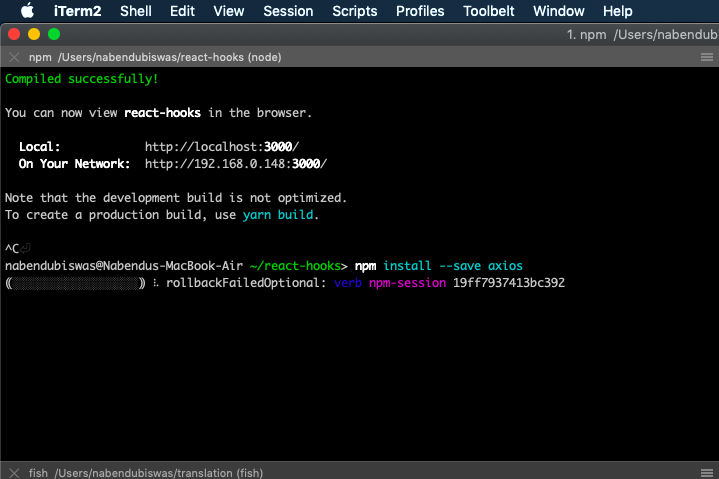Click the magenta 'npm-session' text

coord(407,283)
